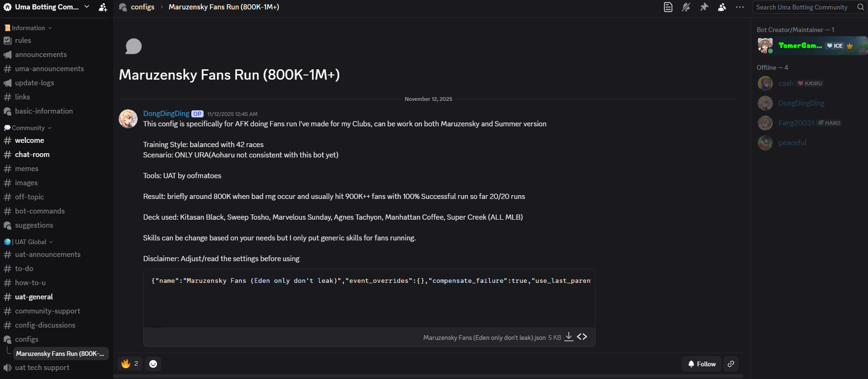Click the 'Tools: UAT by oofmatoes' line
The width and height of the screenshot is (868, 379).
coord(182,176)
